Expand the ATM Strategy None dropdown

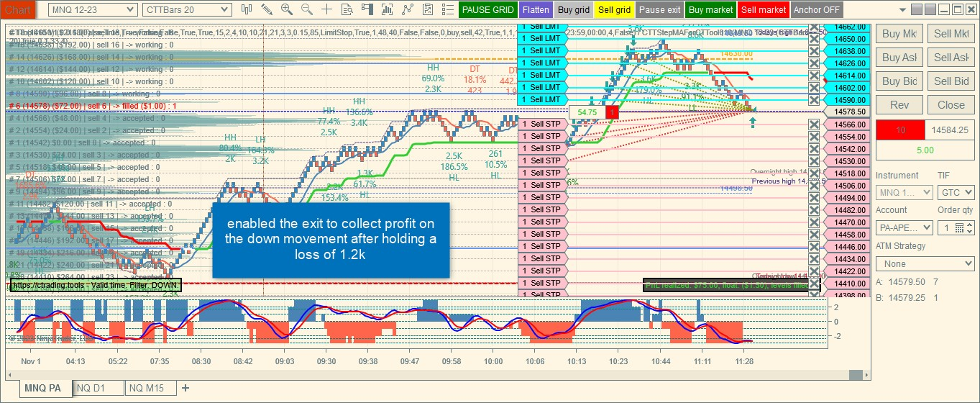pyautogui.click(x=925, y=264)
